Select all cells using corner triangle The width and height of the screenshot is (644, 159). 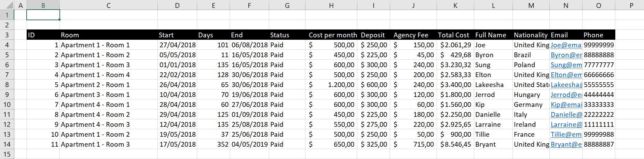pyautogui.click(x=7, y=5)
